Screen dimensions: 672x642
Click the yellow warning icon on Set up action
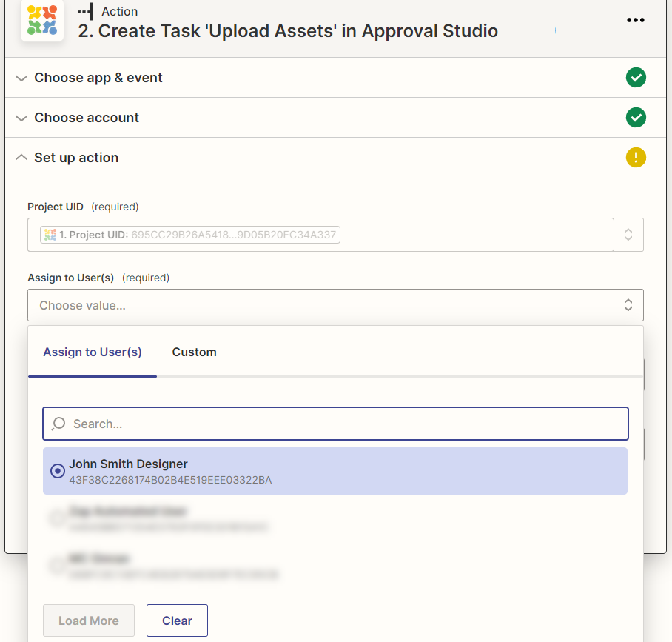tap(636, 158)
